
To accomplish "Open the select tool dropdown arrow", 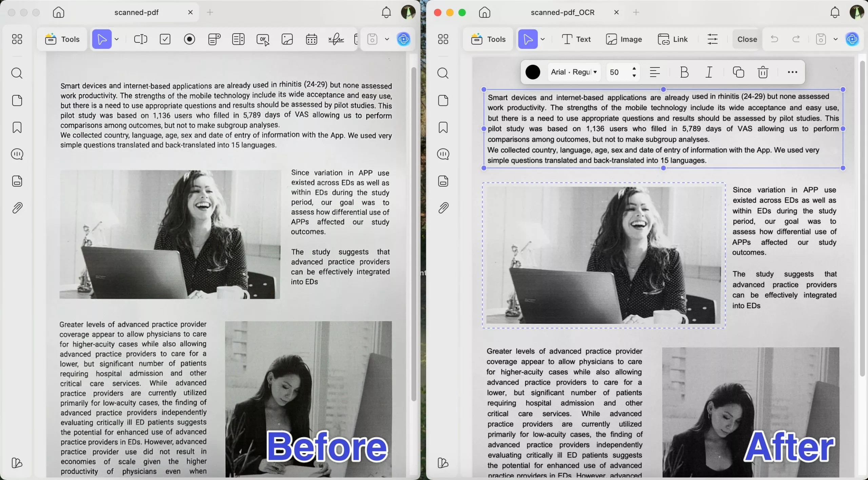I will coord(117,39).
